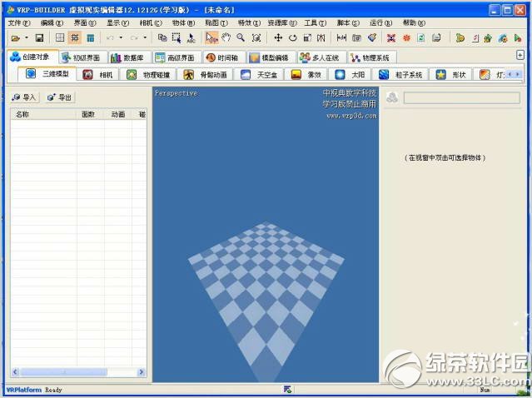Click the redo arrow icon
The height and width of the screenshot is (398, 532).
coord(134,37)
